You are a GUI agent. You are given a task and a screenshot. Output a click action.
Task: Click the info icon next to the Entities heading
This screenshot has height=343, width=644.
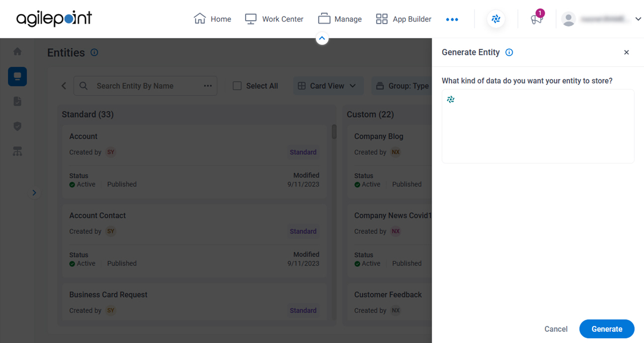(94, 52)
